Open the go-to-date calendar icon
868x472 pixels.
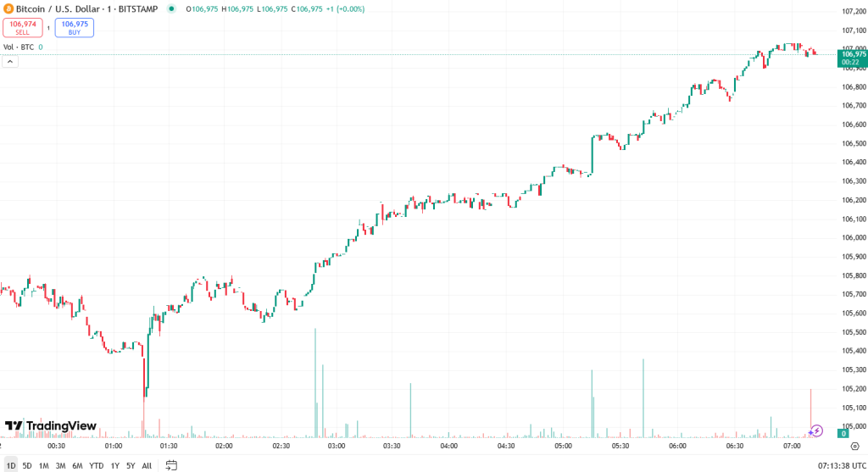click(171, 465)
